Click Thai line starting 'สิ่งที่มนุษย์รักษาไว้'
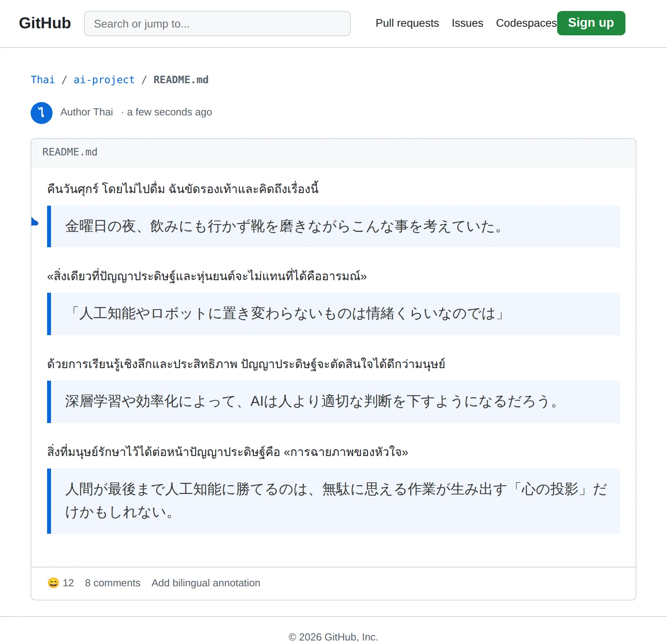Viewport: 667px width, 644px height. (228, 452)
